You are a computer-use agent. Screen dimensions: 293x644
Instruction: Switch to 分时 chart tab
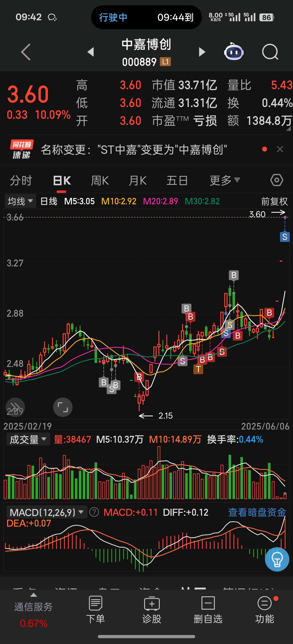pyautogui.click(x=21, y=180)
